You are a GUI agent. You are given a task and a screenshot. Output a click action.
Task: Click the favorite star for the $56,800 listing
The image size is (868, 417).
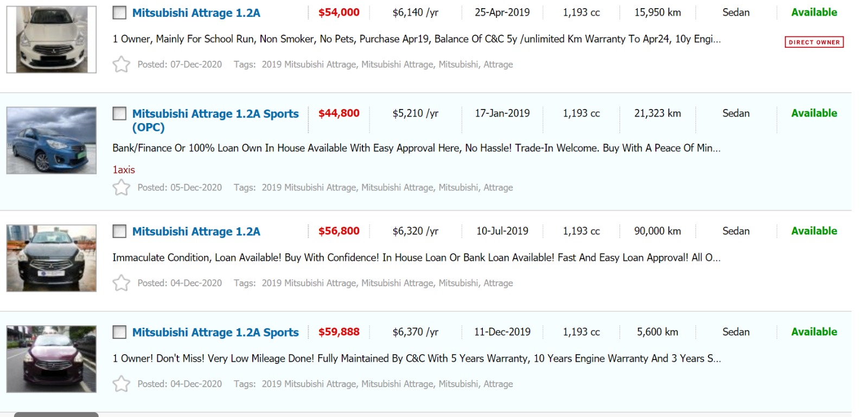[122, 283]
